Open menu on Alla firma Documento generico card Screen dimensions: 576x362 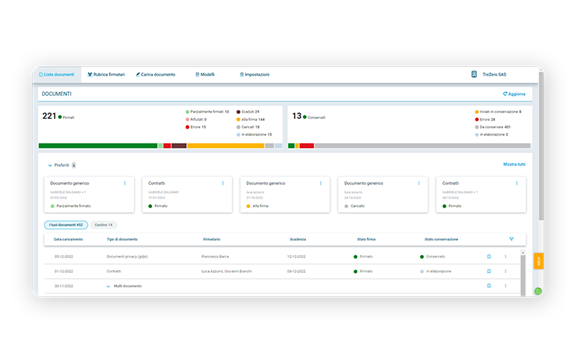point(321,183)
